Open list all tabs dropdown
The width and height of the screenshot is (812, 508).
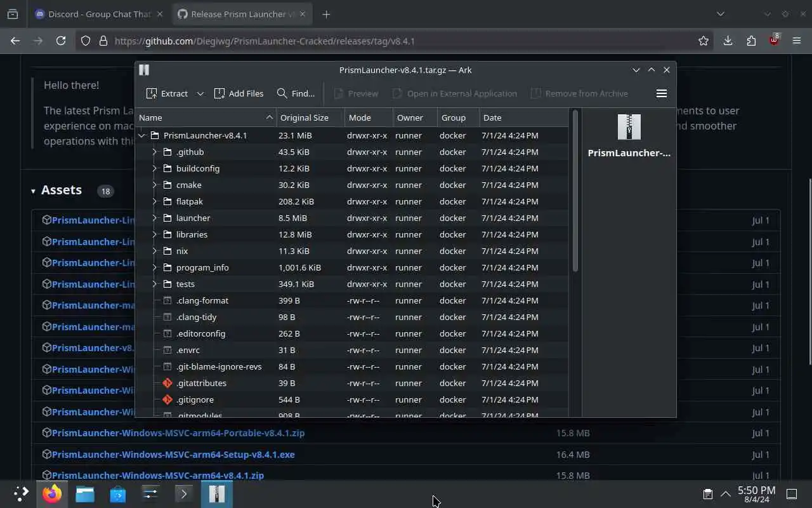click(x=720, y=14)
